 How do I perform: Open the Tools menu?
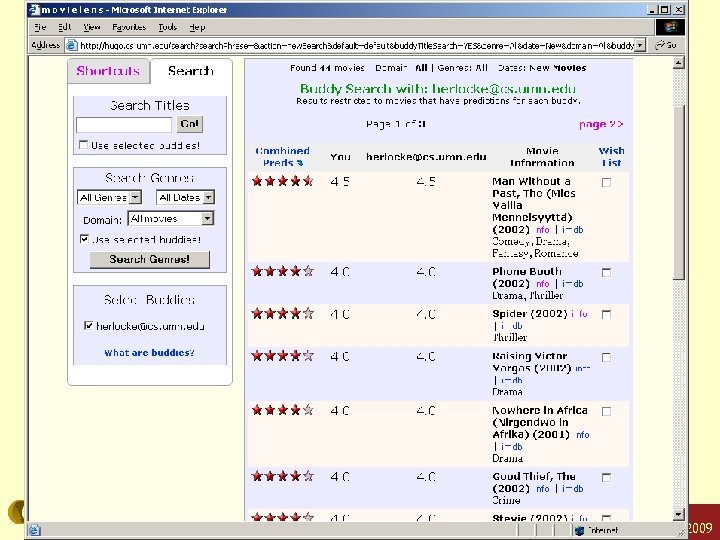coord(168,27)
